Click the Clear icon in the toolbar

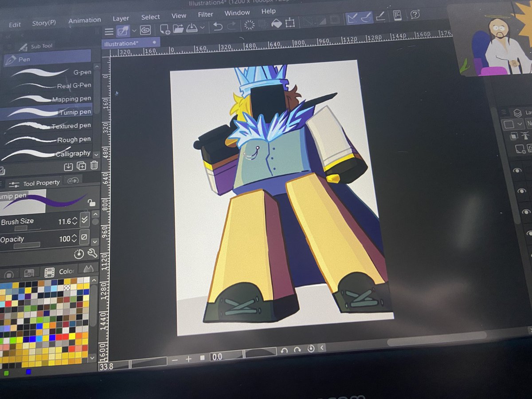click(x=249, y=25)
